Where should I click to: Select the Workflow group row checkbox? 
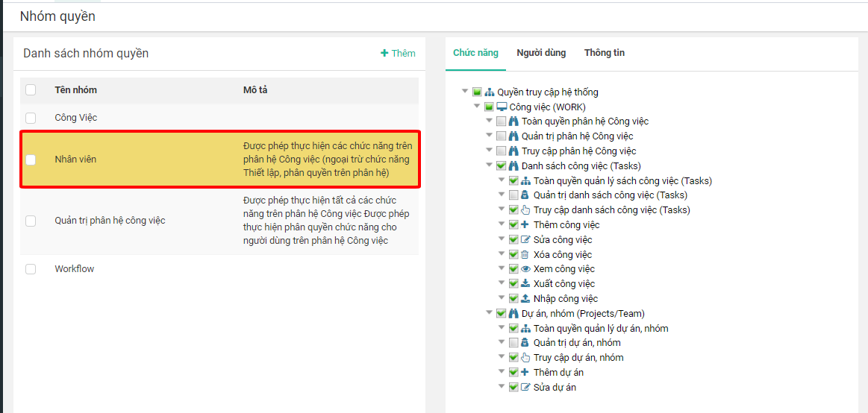[x=31, y=269]
